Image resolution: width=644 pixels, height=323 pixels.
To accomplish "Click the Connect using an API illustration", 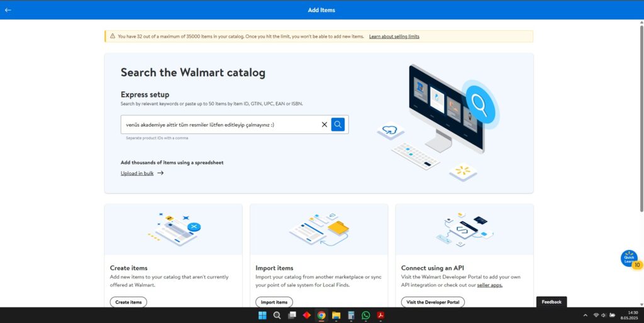I will tap(465, 229).
